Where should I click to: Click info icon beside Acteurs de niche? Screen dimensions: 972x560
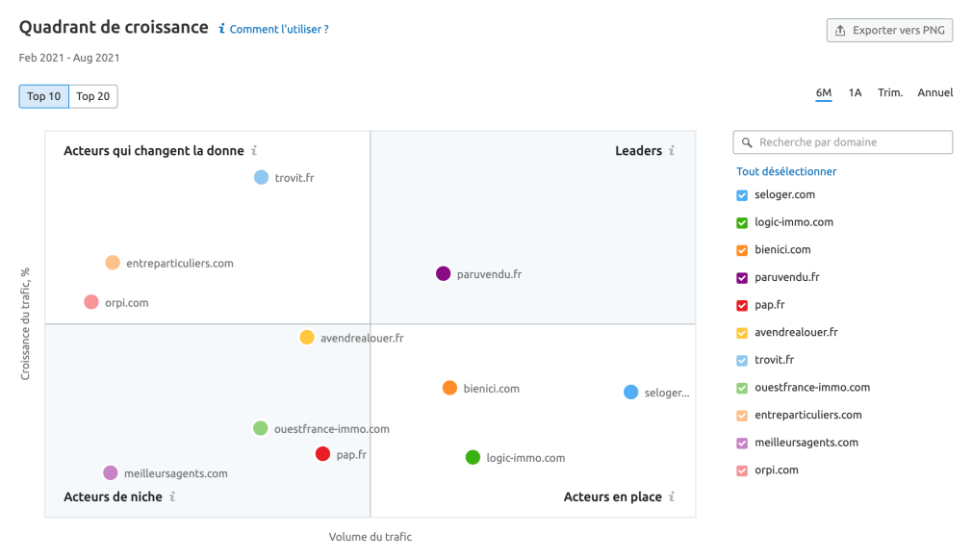pyautogui.click(x=172, y=496)
